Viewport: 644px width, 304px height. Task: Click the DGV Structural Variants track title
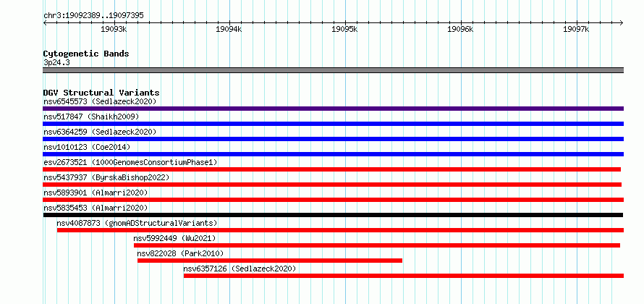(x=101, y=93)
